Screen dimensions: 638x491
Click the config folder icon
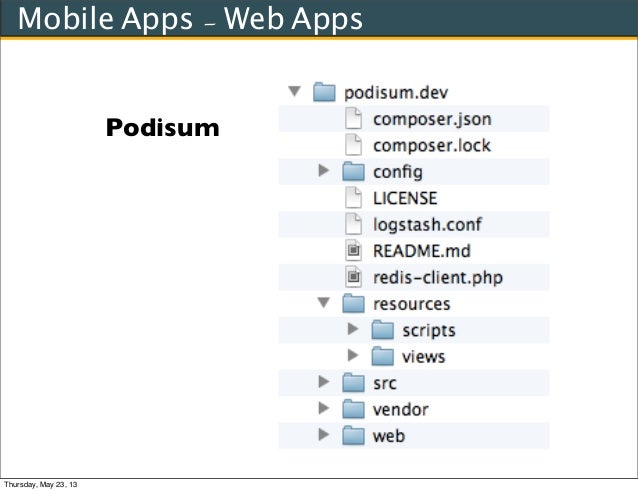coord(353,171)
